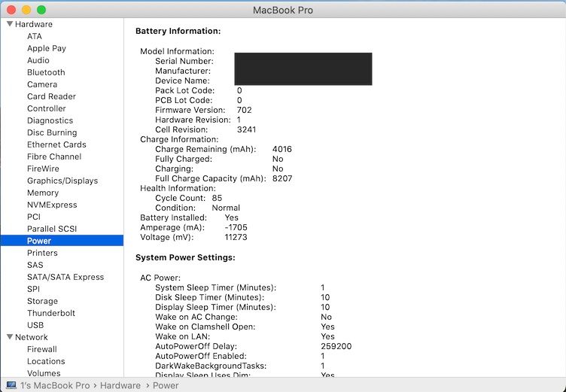Select the highlighted Power entry
The width and height of the screenshot is (566, 392).
tap(62, 241)
